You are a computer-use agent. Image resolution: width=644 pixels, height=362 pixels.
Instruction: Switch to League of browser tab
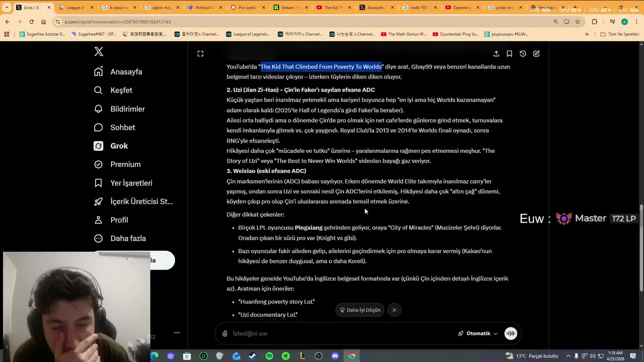(x=75, y=8)
